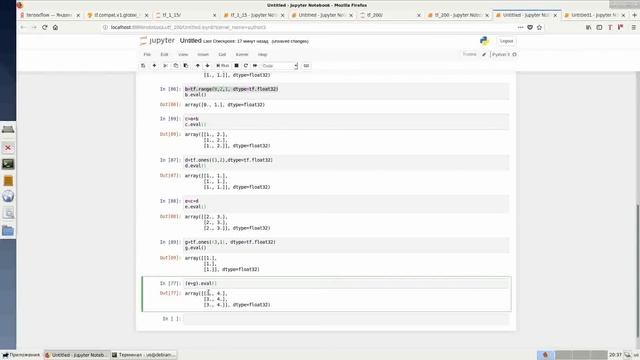Click the code cell In [87] tf.ones
The width and height of the screenshot is (640, 360).
click(x=346, y=163)
